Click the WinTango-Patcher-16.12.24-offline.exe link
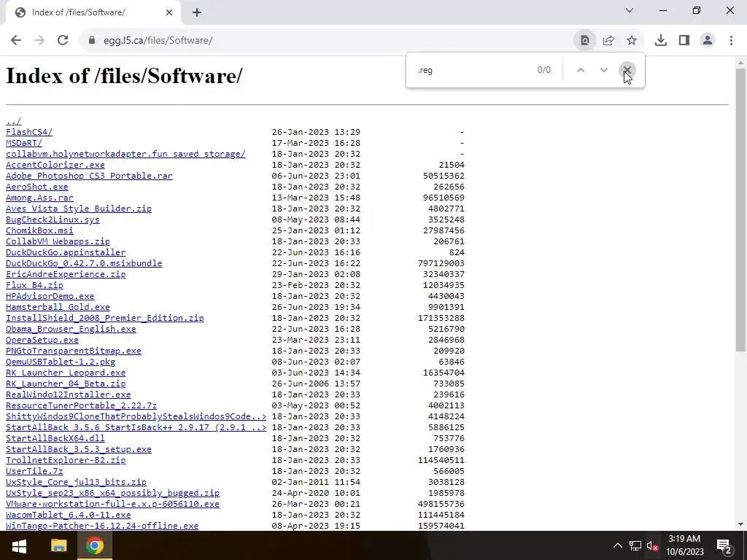Screen dimensions: 747x560 (x=102, y=526)
